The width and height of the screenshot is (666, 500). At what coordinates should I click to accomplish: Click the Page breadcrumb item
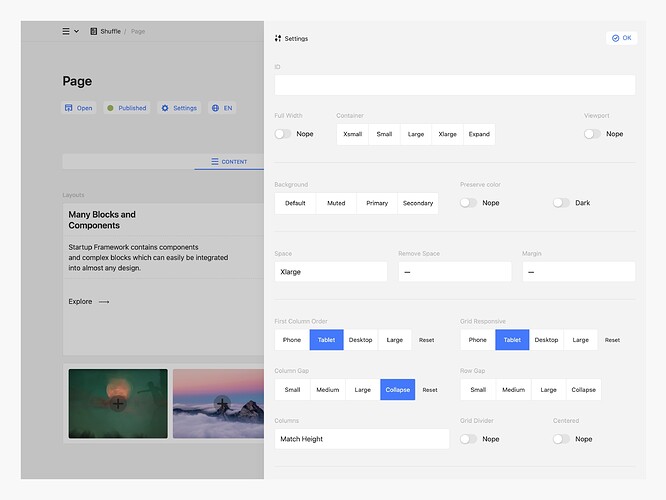(138, 31)
